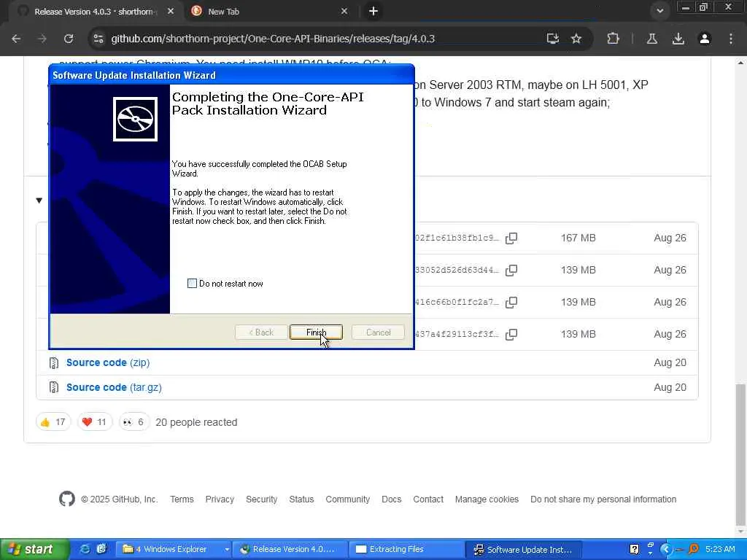Click the 20 people reacted text
The height and width of the screenshot is (560, 747).
[196, 422]
